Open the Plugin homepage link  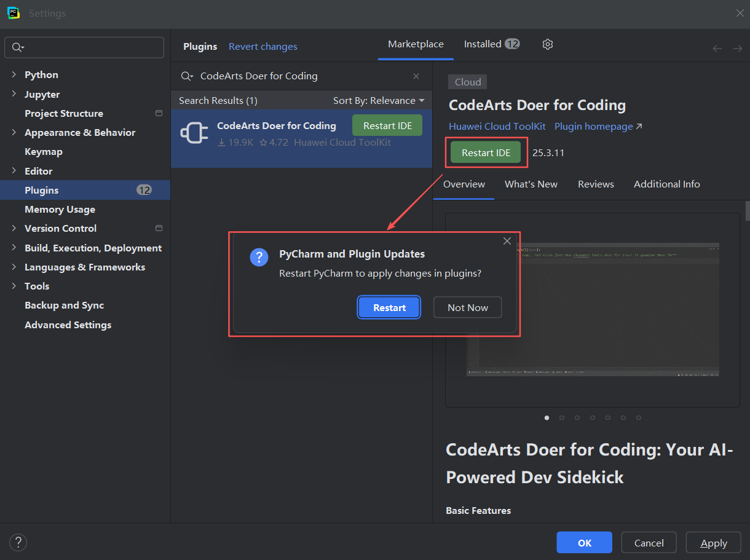(598, 126)
